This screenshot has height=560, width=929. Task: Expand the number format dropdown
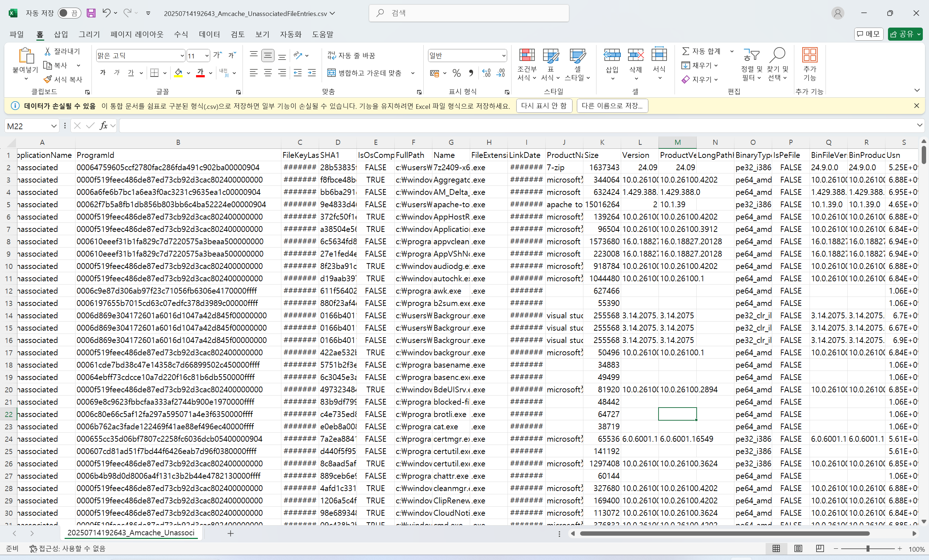coord(503,56)
